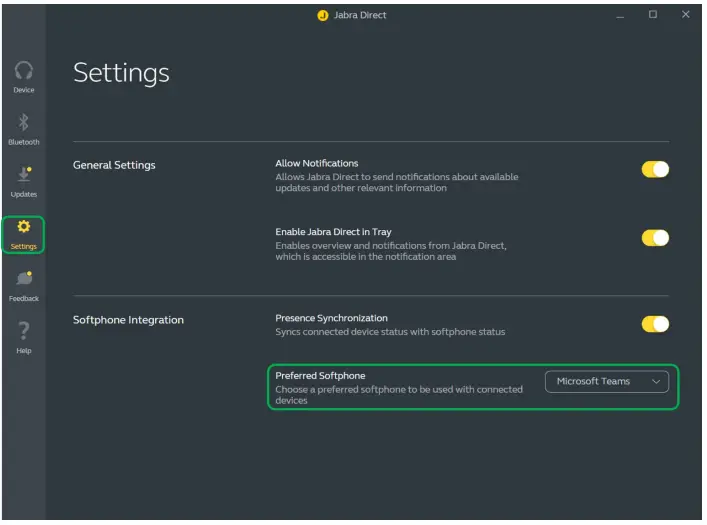The image size is (707, 525).
Task: Maximize the Jabra Direct window
Action: [x=653, y=15]
